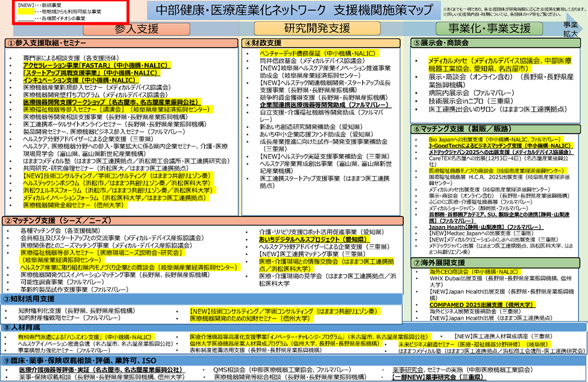Select '「スタートアップ挑戦支援事業」' entry
588x382 pixels.
click(x=91, y=73)
